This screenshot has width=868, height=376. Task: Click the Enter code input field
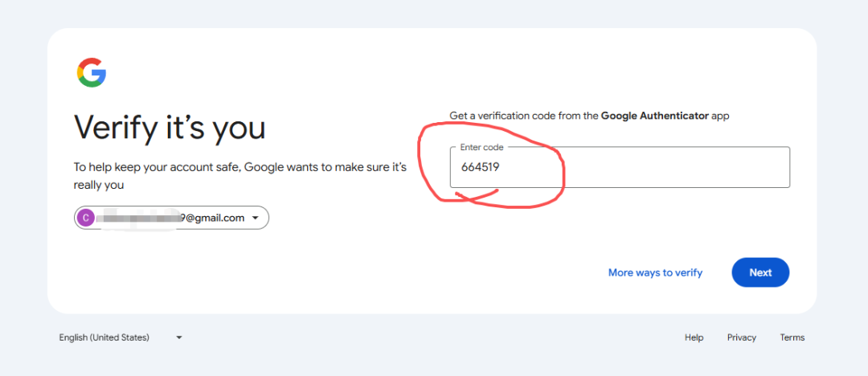pos(619,168)
